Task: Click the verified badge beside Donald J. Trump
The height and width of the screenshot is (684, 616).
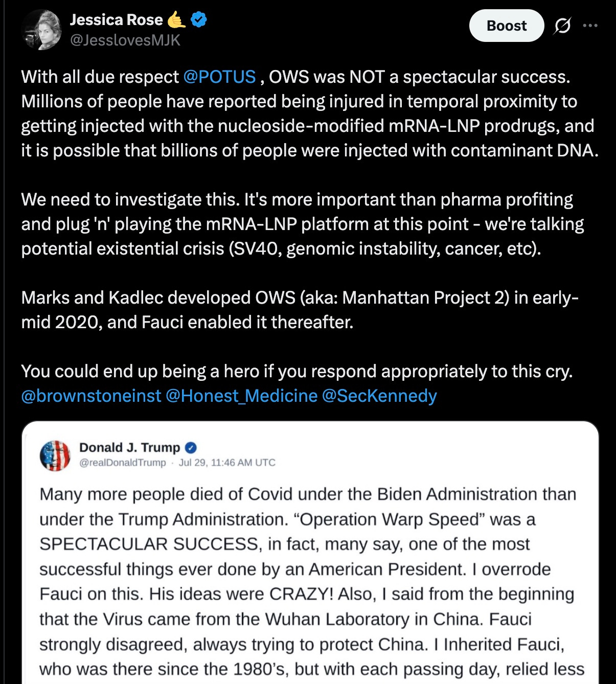Action: coord(190,448)
